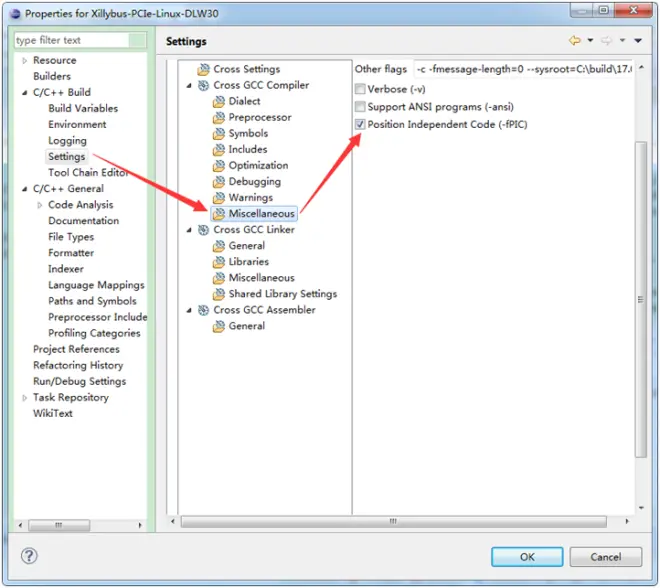The width and height of the screenshot is (660, 588).
Task: Enable Support ANSI programs (-ansi) checkbox
Action: point(360,106)
